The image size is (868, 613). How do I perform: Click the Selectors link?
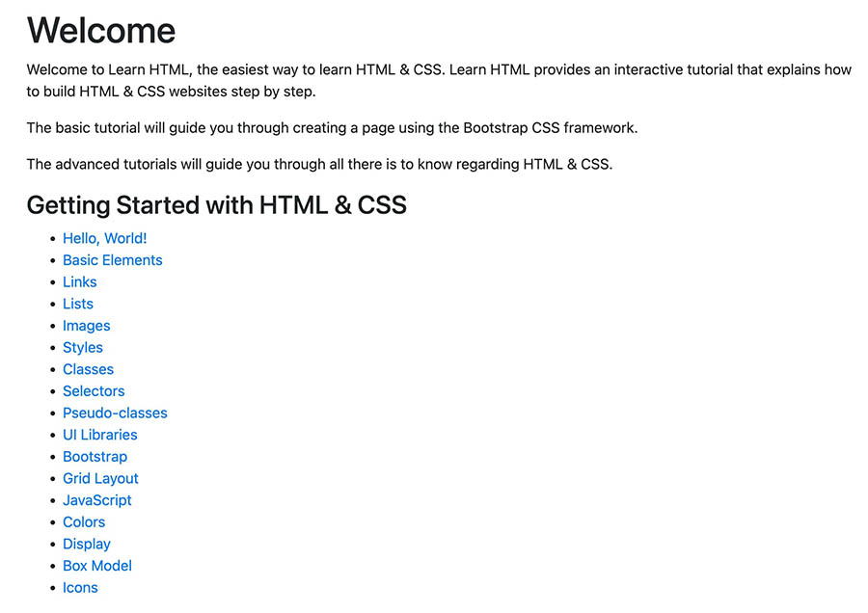point(94,391)
